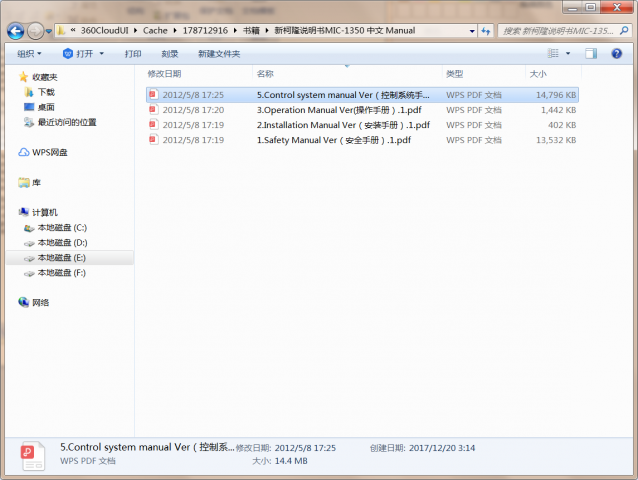The height and width of the screenshot is (480, 638).
Task: Click Cache segment in address breadcrumb
Action: tap(155, 31)
